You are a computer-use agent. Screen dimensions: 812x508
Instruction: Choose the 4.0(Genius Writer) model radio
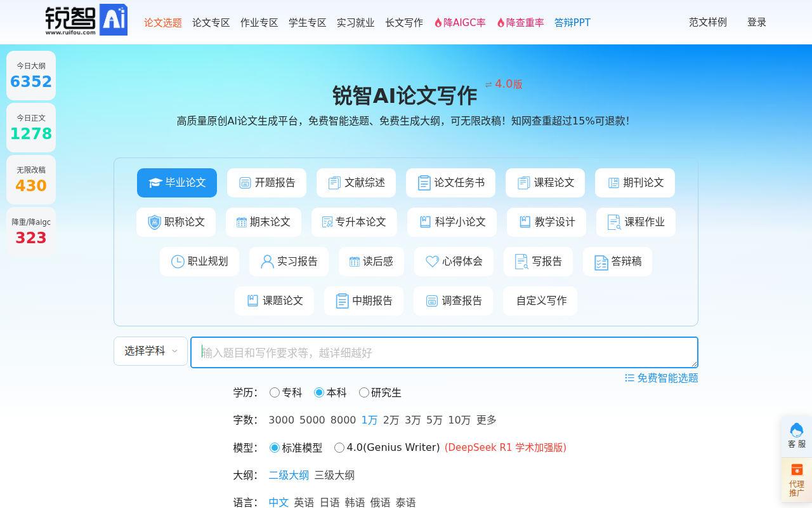(339, 448)
